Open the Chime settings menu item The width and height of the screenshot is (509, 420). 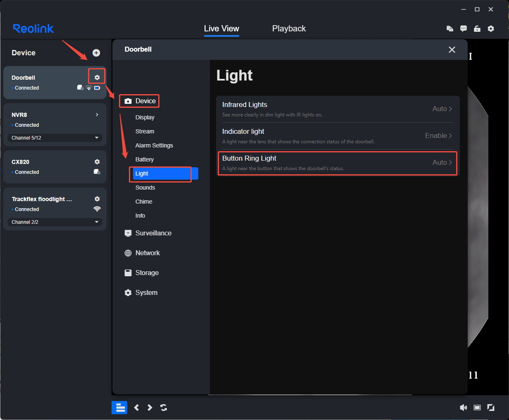pyautogui.click(x=144, y=202)
